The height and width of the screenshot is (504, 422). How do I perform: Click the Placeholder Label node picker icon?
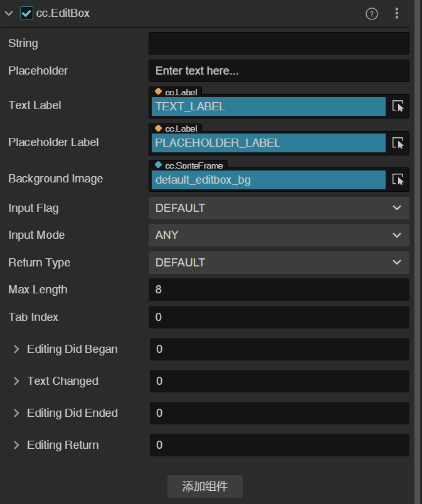[x=398, y=143]
